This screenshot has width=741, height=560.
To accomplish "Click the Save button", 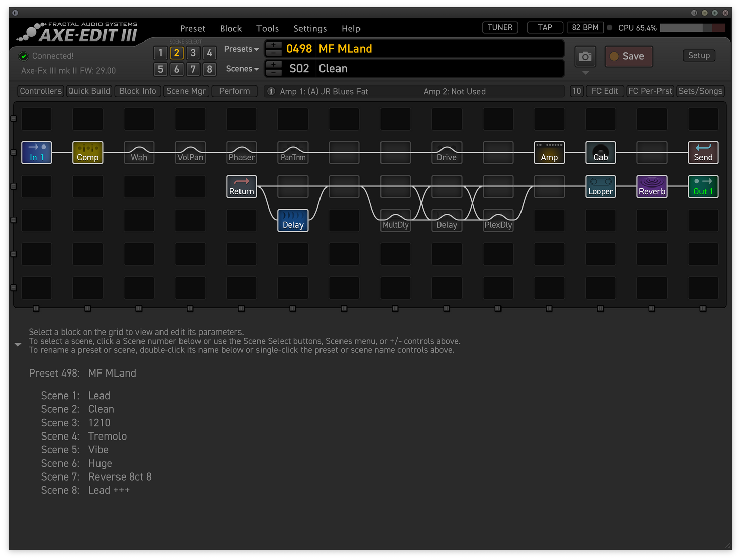I will [x=628, y=56].
